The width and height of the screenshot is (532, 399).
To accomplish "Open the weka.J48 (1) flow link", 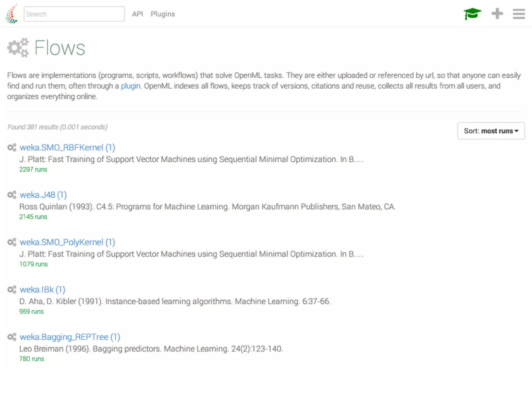I will click(43, 195).
